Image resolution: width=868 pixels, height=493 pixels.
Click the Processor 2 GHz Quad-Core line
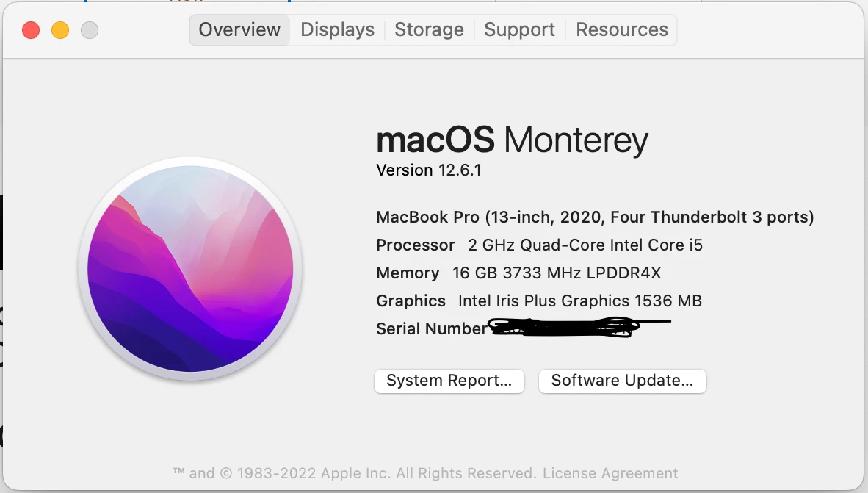click(539, 245)
